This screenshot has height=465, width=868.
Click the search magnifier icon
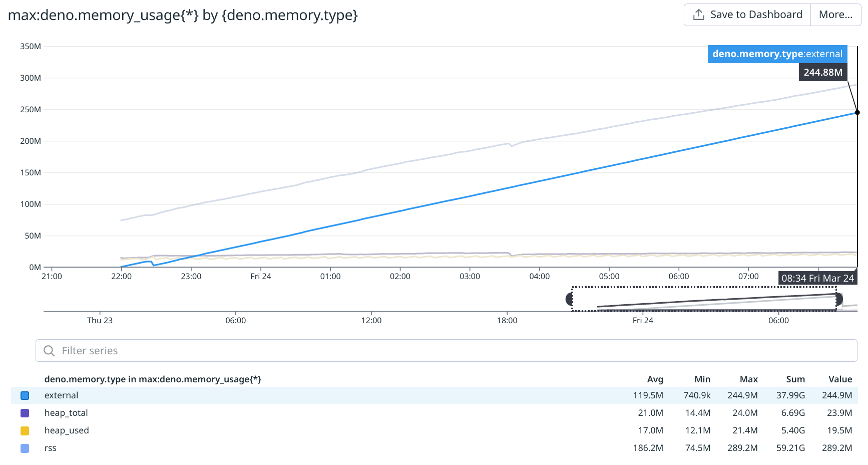coord(49,351)
